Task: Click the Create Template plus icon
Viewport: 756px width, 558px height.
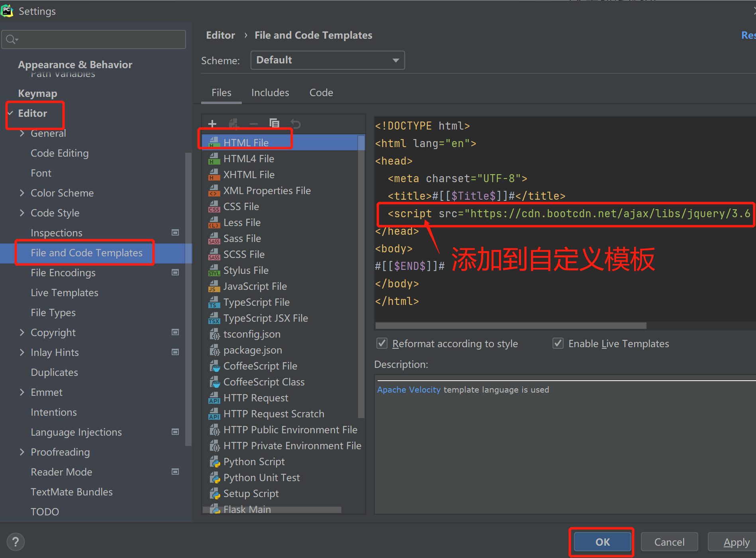Action: 212,124
